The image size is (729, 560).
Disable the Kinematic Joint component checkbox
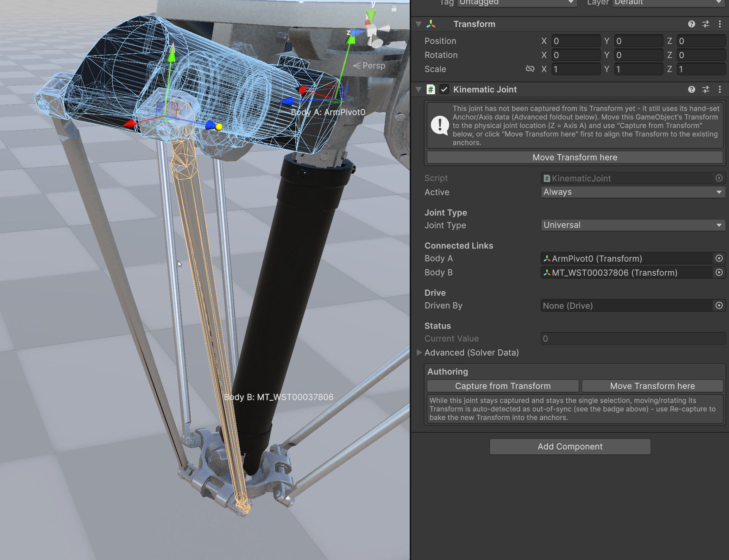(444, 89)
